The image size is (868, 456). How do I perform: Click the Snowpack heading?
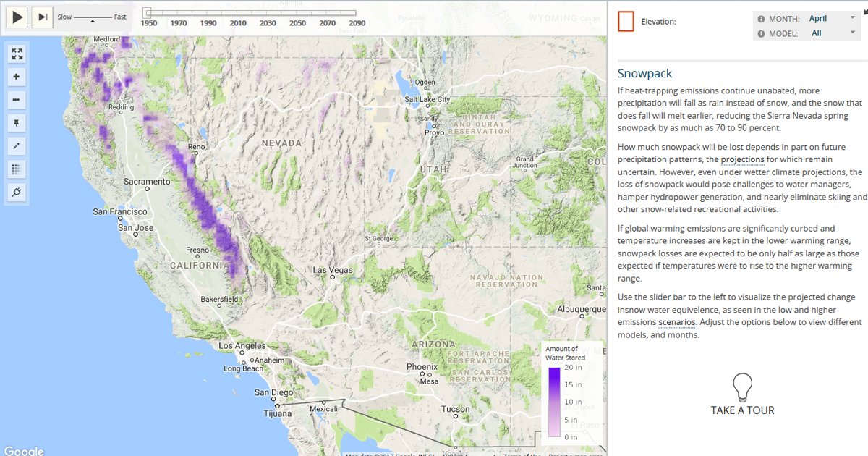[644, 74]
